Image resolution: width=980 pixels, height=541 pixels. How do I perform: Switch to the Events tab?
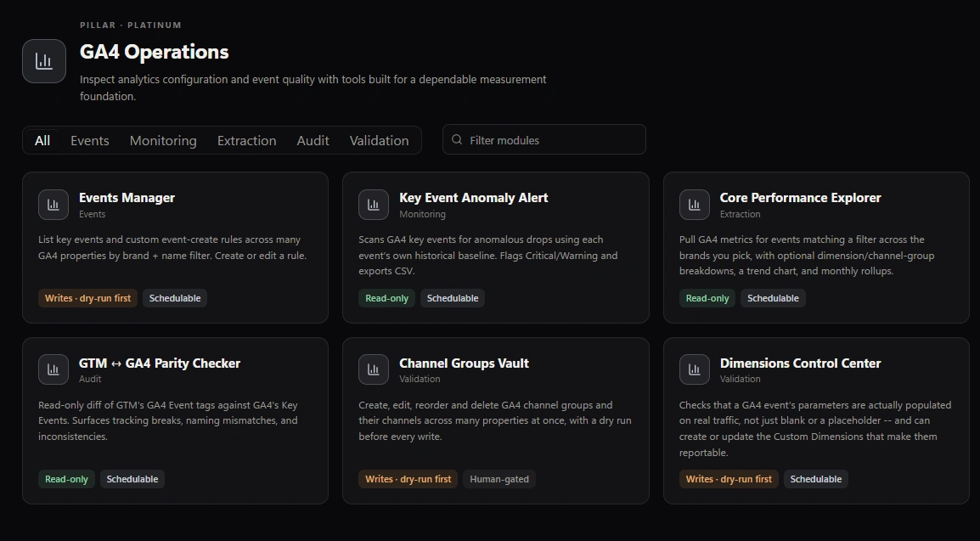coord(89,141)
